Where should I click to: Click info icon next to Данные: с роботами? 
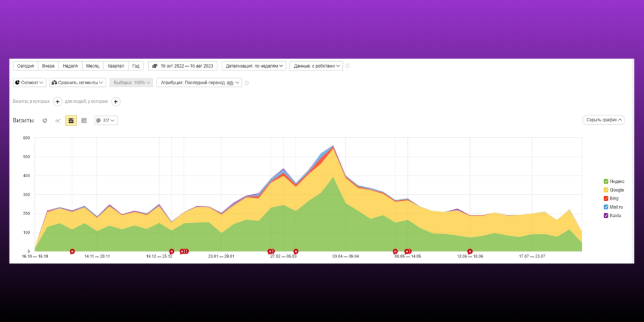tap(348, 66)
